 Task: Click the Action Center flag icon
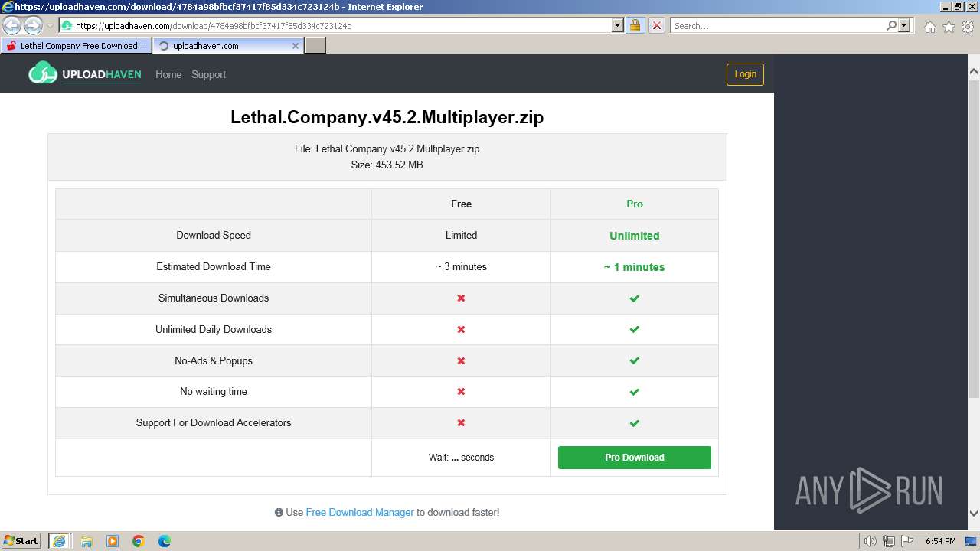click(x=907, y=541)
